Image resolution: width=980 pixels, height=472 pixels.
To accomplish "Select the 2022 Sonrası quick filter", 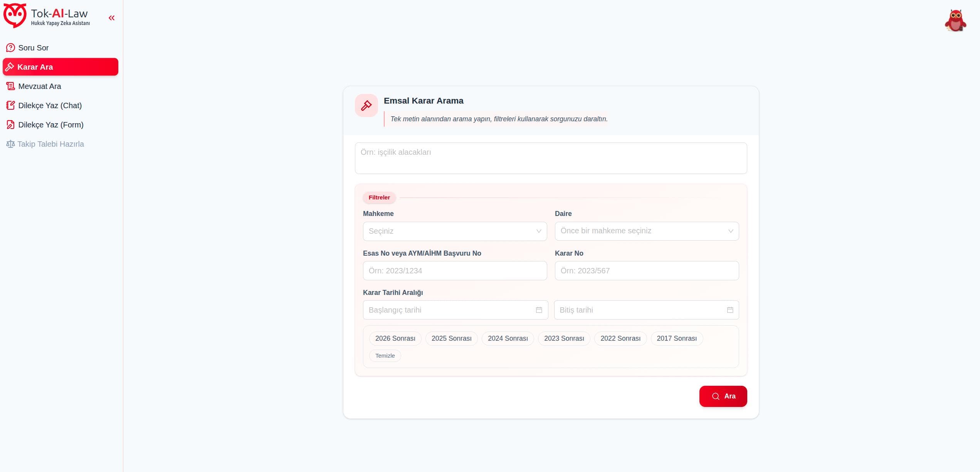I will pos(620,338).
